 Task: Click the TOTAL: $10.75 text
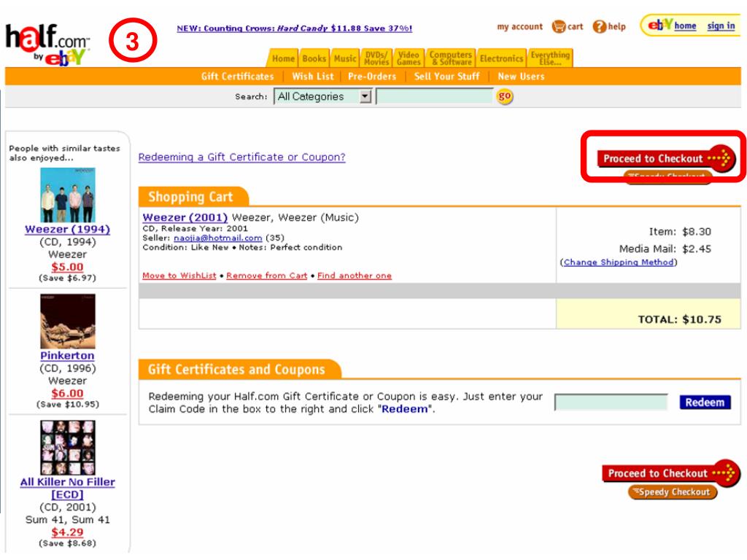coord(679,319)
